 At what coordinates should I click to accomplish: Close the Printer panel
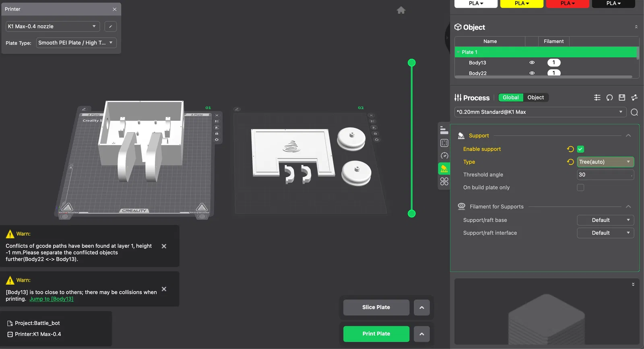115,9
